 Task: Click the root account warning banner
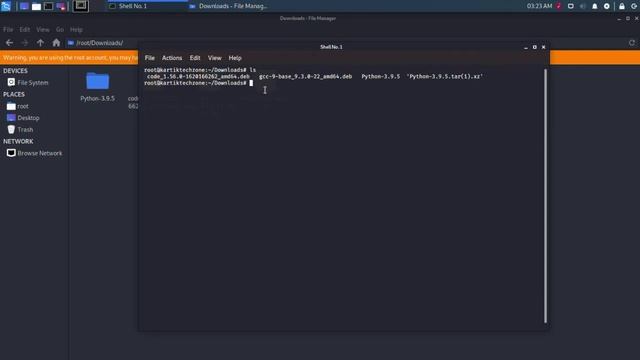click(x=69, y=58)
